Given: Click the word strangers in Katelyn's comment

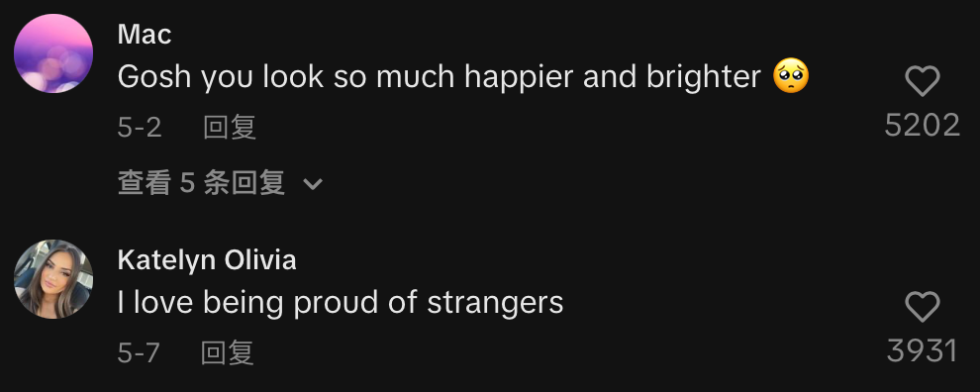Looking at the screenshot, I should (x=496, y=303).
